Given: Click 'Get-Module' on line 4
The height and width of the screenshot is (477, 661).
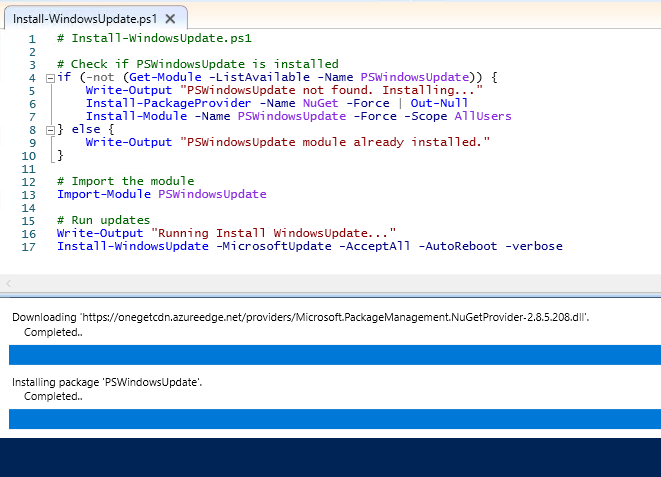Looking at the screenshot, I should pos(165,77).
